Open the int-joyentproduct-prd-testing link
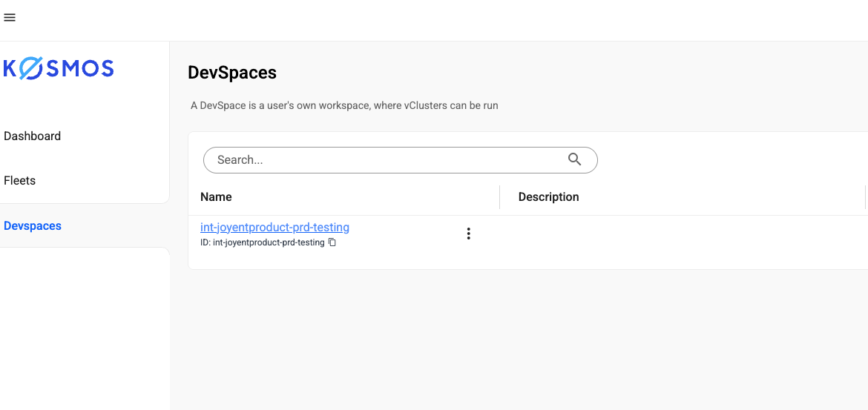 [x=274, y=228]
